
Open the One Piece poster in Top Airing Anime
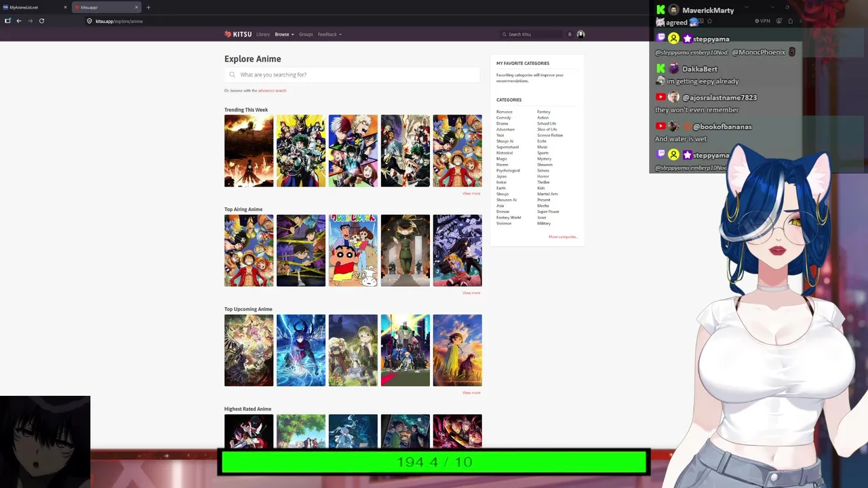tap(249, 250)
